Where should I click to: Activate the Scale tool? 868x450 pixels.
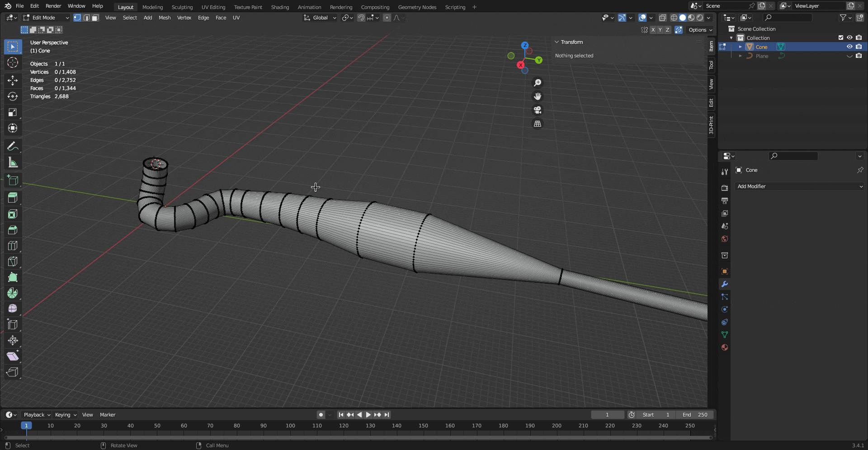click(x=13, y=112)
